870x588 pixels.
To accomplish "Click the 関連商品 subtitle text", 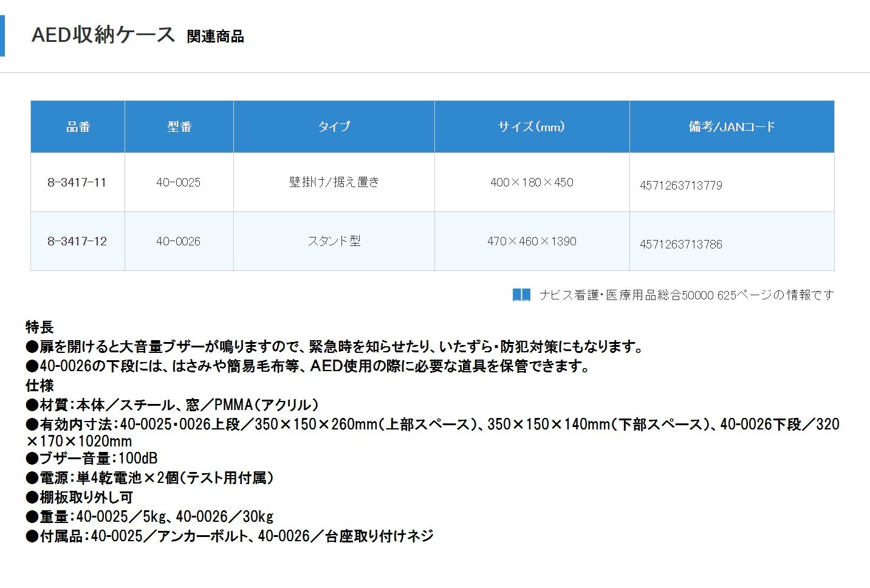I will (215, 36).
